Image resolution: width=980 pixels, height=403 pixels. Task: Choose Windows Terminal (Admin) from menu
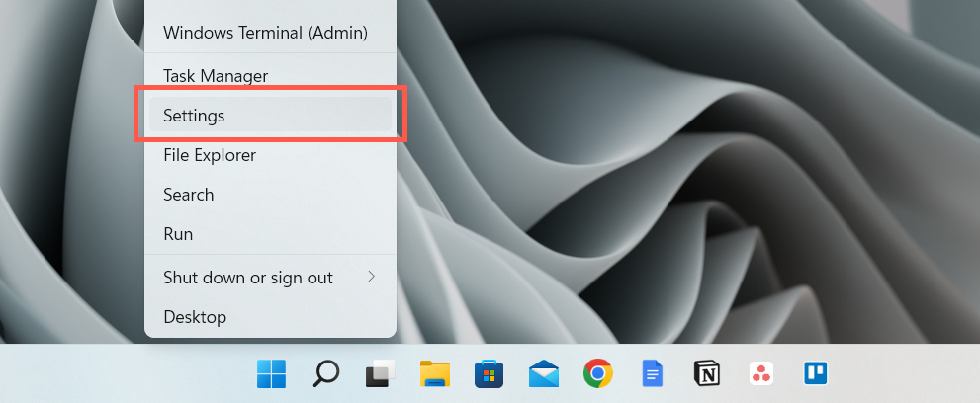point(271,33)
